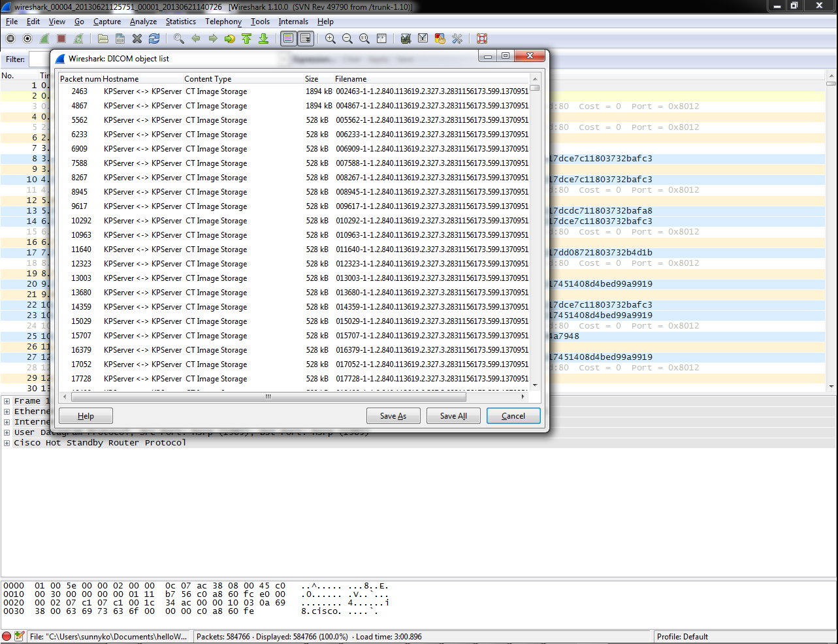
Task: Cancel the DICOM object list dialog
Action: tap(513, 416)
